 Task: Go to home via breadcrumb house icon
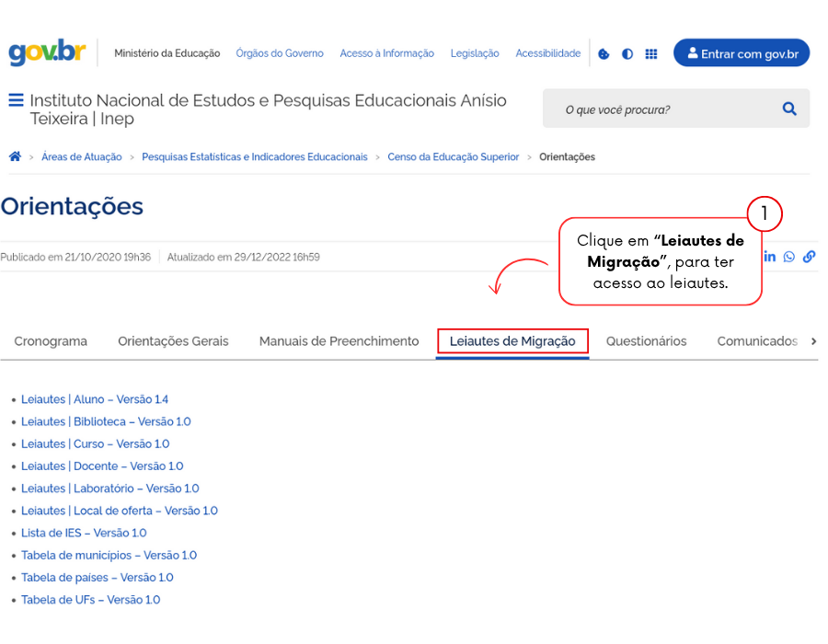click(15, 156)
